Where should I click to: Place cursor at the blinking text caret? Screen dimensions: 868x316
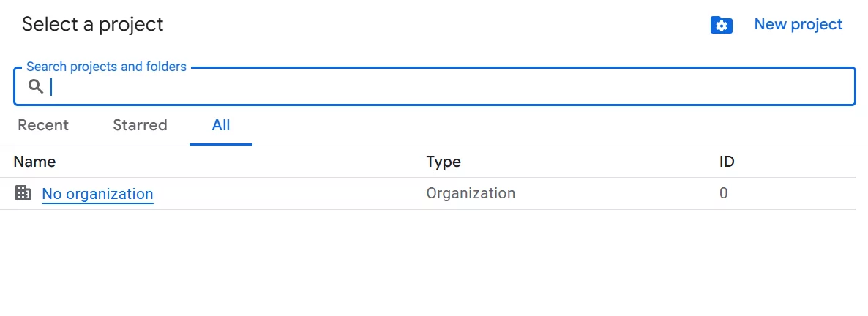tap(51, 86)
